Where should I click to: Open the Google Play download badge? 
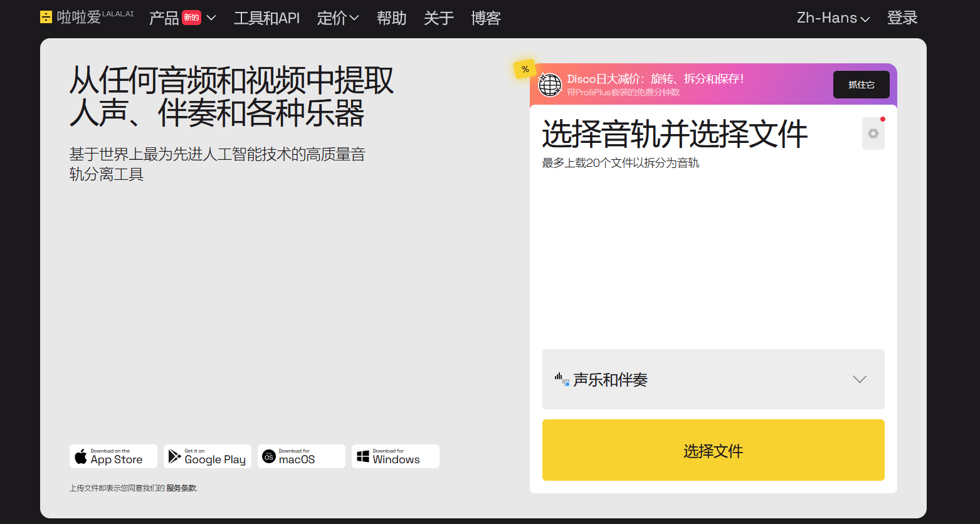[x=208, y=456]
